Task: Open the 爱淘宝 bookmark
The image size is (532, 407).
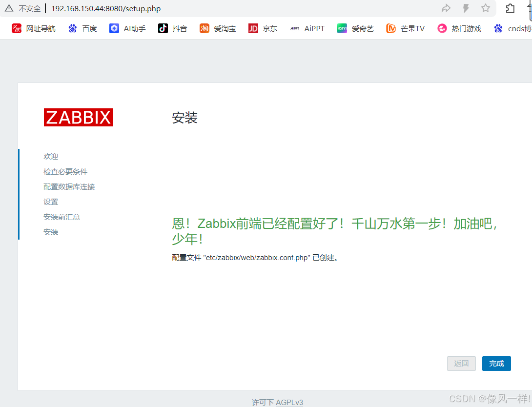Action: [x=218, y=28]
